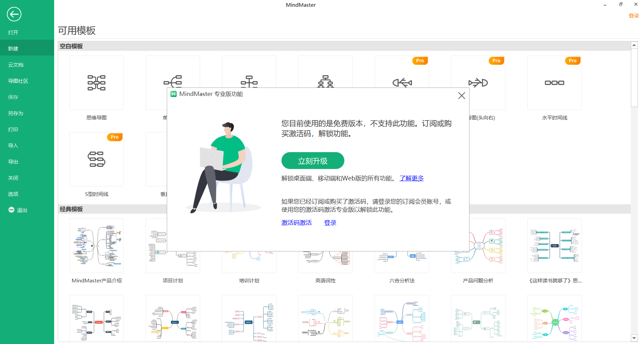The height and width of the screenshot is (344, 644).
Task: Select the S型时间线 template icon
Action: coord(97,159)
